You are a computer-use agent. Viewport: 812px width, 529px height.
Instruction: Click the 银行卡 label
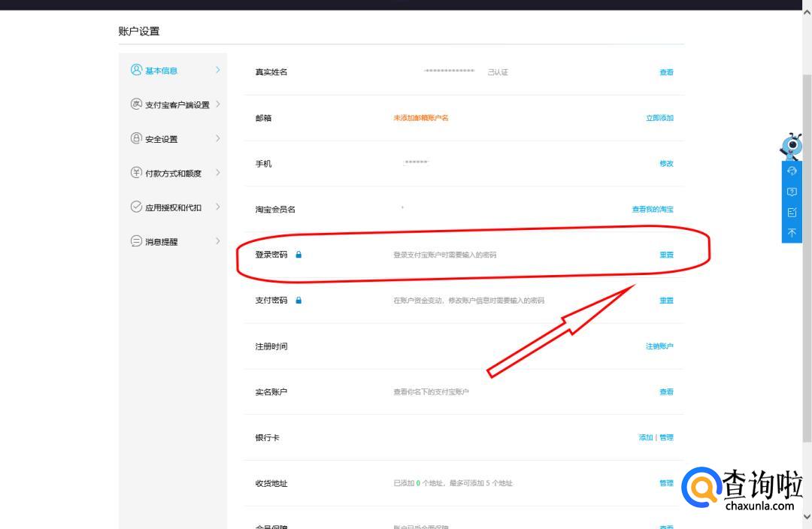coord(267,437)
